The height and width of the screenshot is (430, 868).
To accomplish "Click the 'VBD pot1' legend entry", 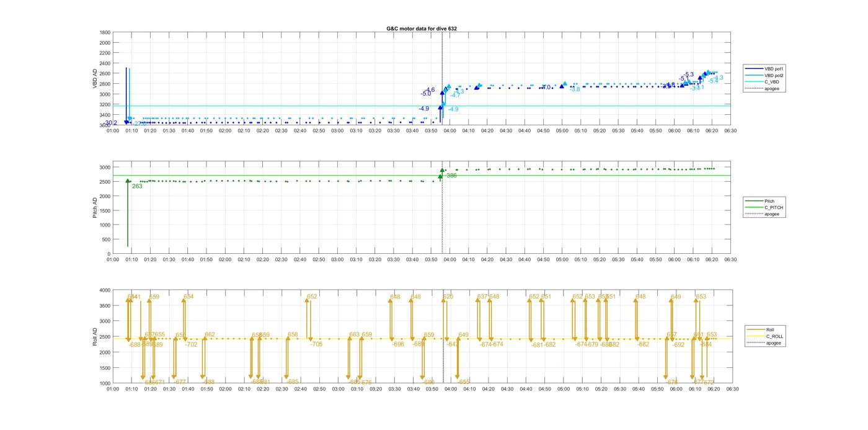I will [774, 68].
